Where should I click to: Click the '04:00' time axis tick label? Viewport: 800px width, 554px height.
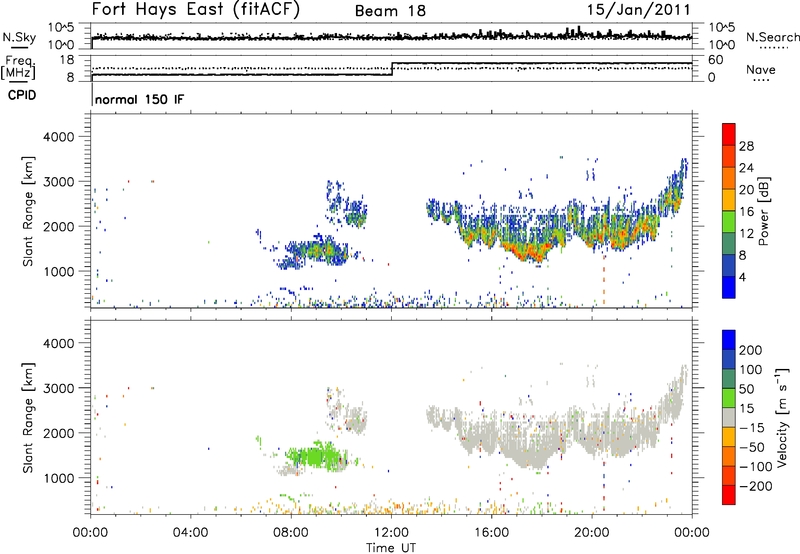tap(191, 533)
